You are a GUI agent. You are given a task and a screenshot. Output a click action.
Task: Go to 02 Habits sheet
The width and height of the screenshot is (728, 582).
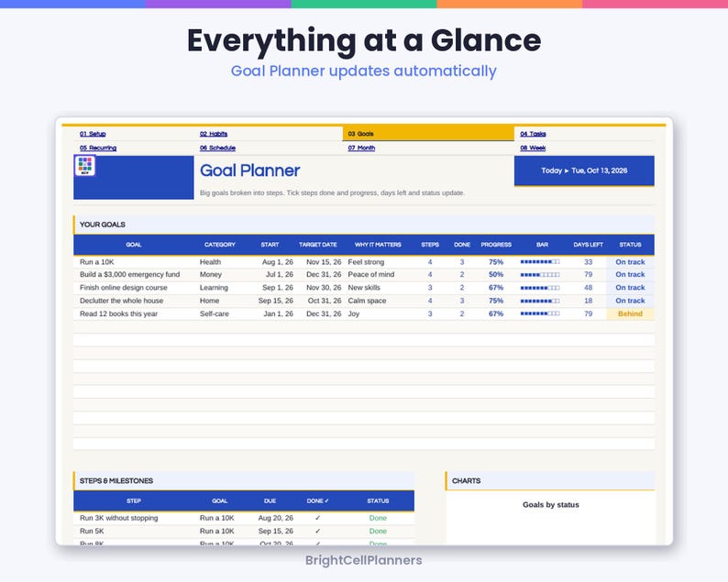click(x=214, y=134)
